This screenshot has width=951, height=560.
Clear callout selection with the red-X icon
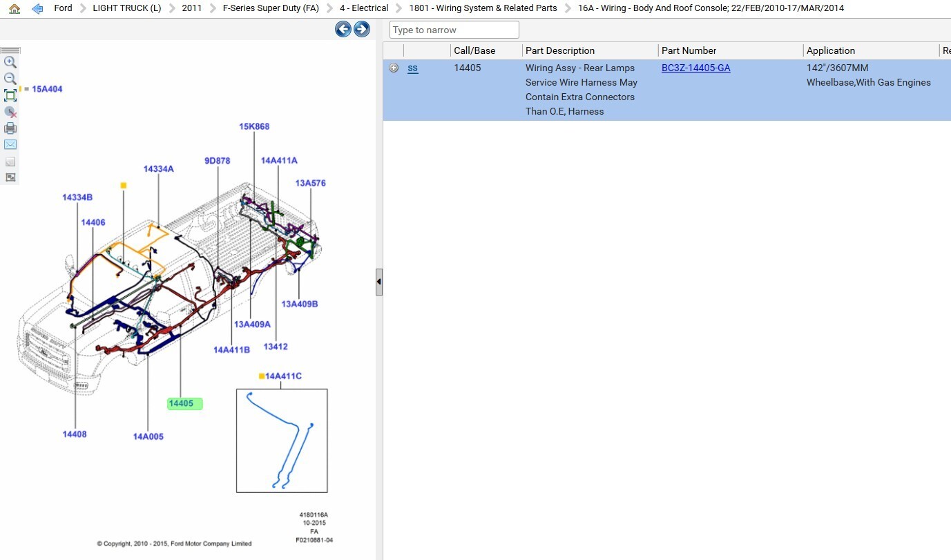[x=10, y=112]
